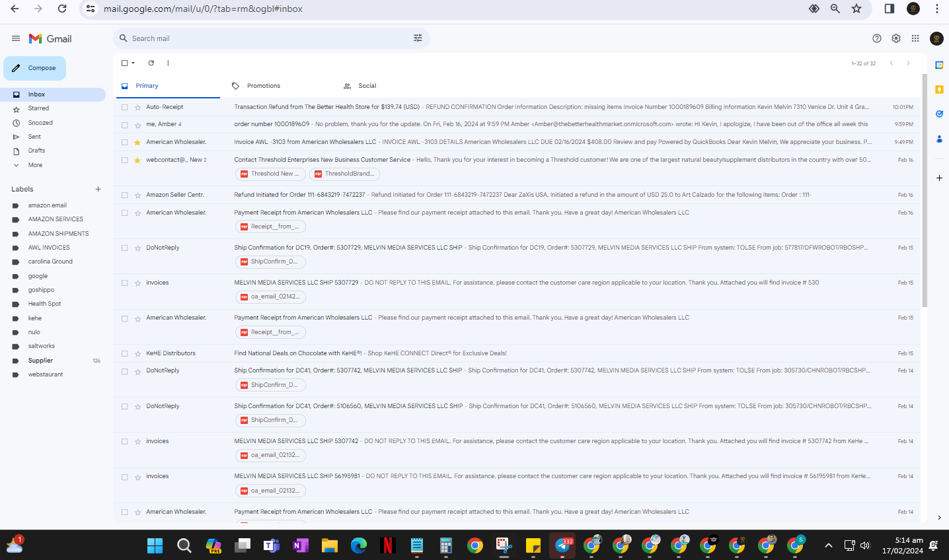Viewport: 949px width, 560px height.
Task: Select the Amazon Seller Central email checkbox
Action: [124, 195]
